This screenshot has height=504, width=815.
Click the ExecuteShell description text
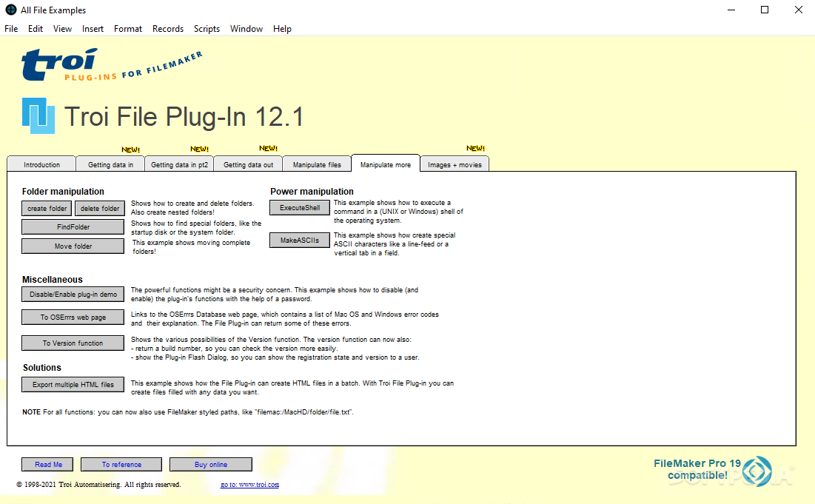[x=398, y=212]
